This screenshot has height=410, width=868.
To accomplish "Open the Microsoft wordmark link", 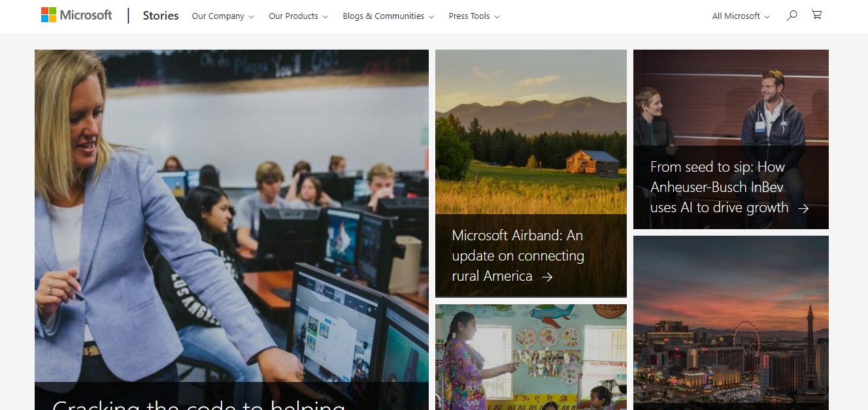I will click(x=86, y=15).
